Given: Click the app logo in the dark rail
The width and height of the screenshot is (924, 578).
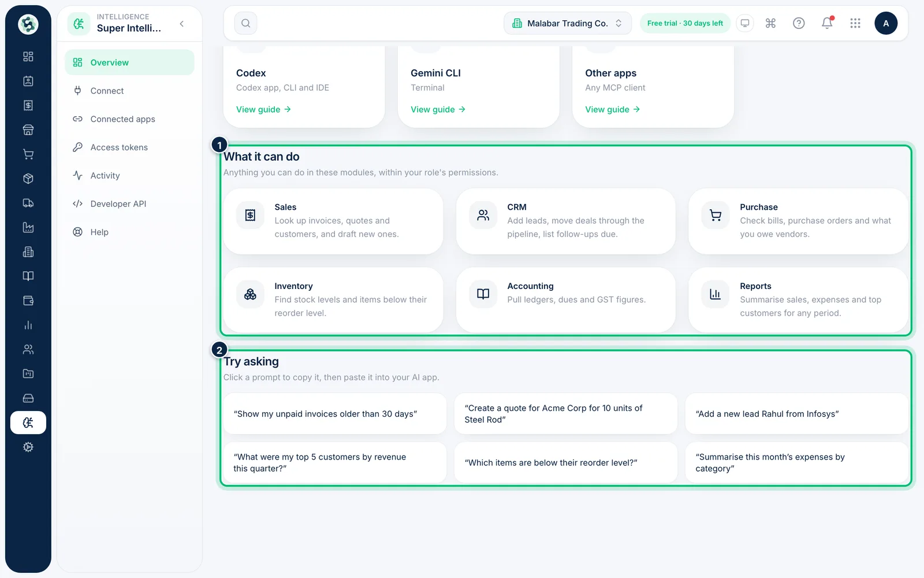Looking at the screenshot, I should click(28, 24).
